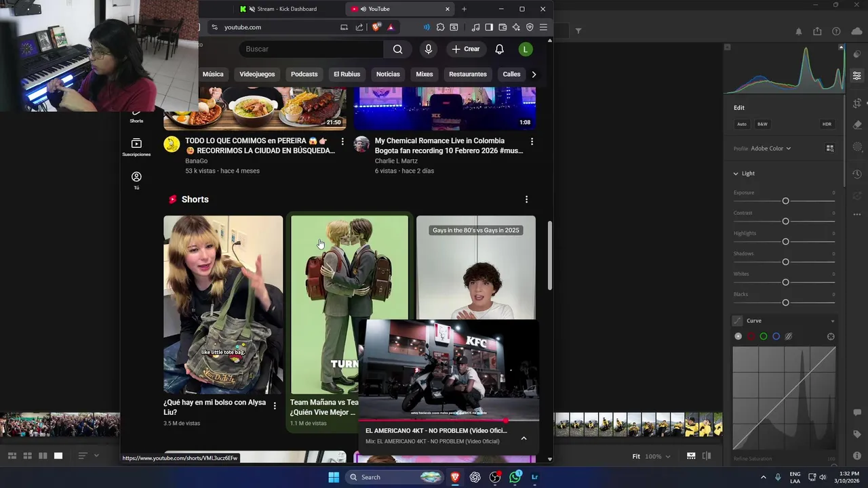Select the Videojuegos category chip
The image size is (868, 488).
pos(257,74)
